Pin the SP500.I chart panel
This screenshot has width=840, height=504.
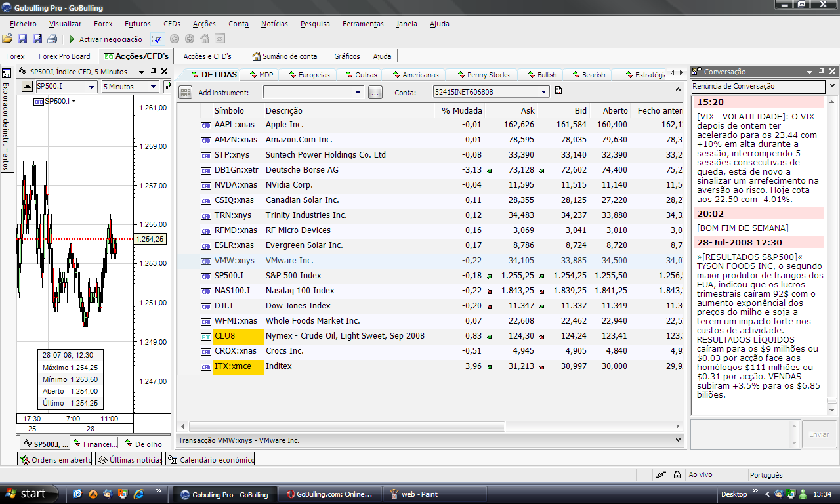point(154,72)
